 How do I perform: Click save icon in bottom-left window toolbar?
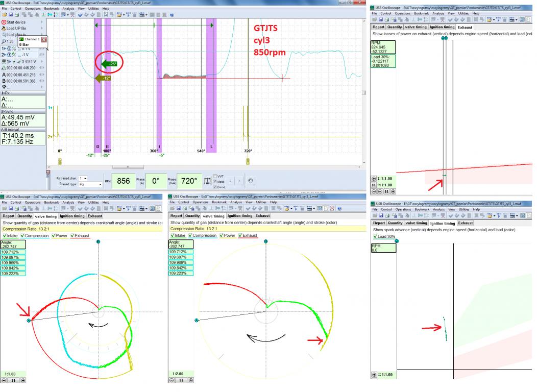(x=11, y=208)
